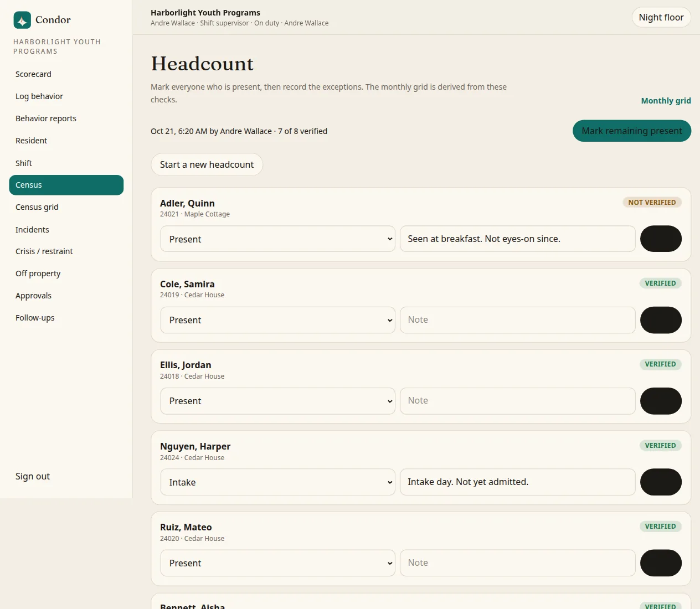Click the Note field for Ruiz, Mateo
This screenshot has width=700, height=609.
518,563
